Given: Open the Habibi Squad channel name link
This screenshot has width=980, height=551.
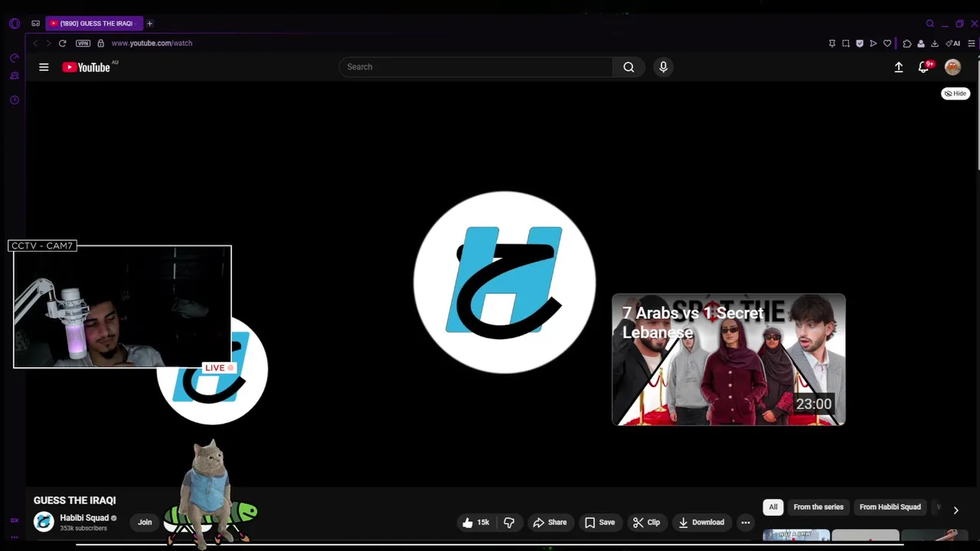Looking at the screenshot, I should 84,518.
